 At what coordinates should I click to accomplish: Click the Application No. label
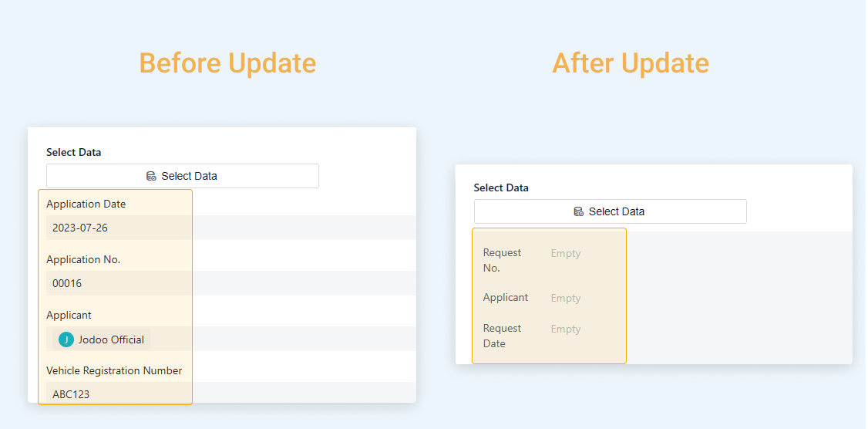[83, 259]
